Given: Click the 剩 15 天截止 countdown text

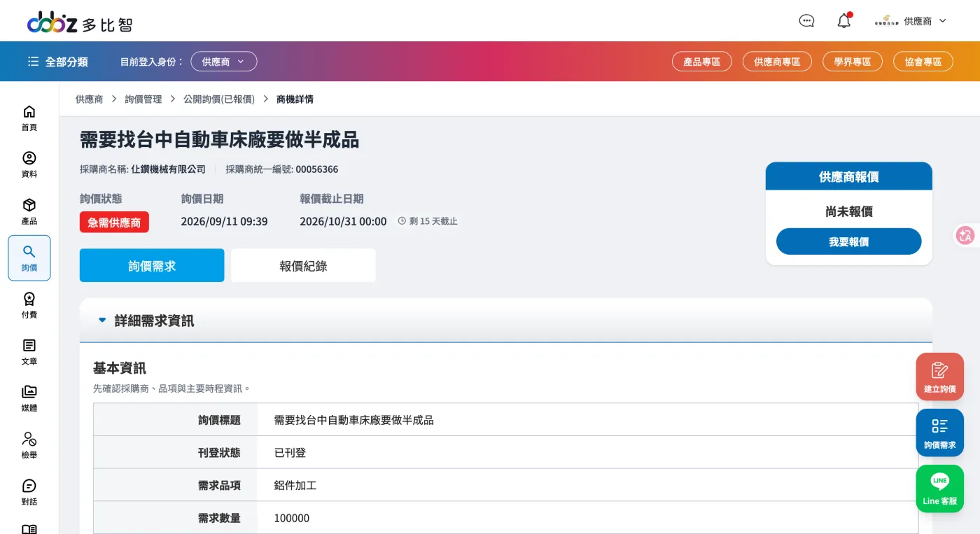Looking at the screenshot, I should tap(433, 221).
